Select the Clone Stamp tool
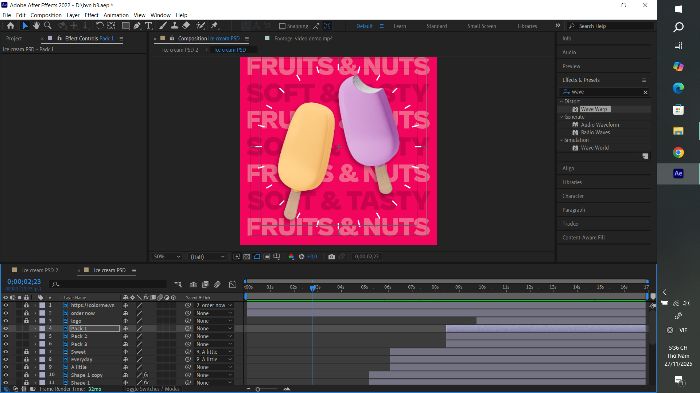700x393 pixels. [x=175, y=26]
